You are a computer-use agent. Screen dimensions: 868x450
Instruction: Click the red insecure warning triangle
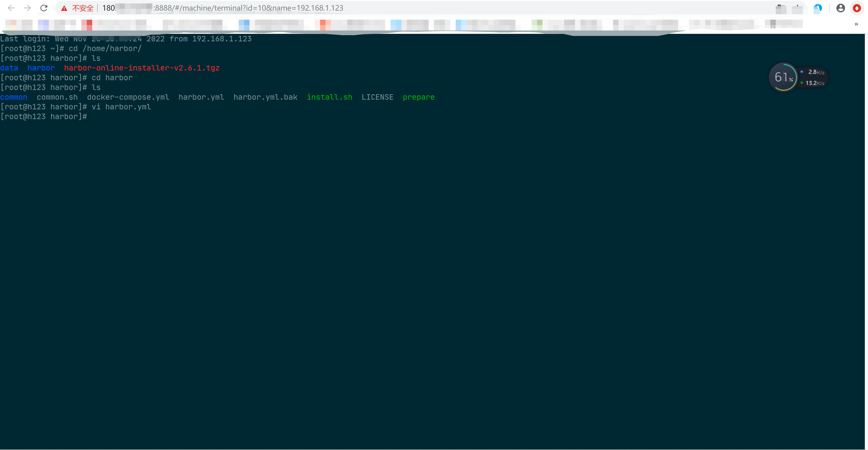pos(64,8)
